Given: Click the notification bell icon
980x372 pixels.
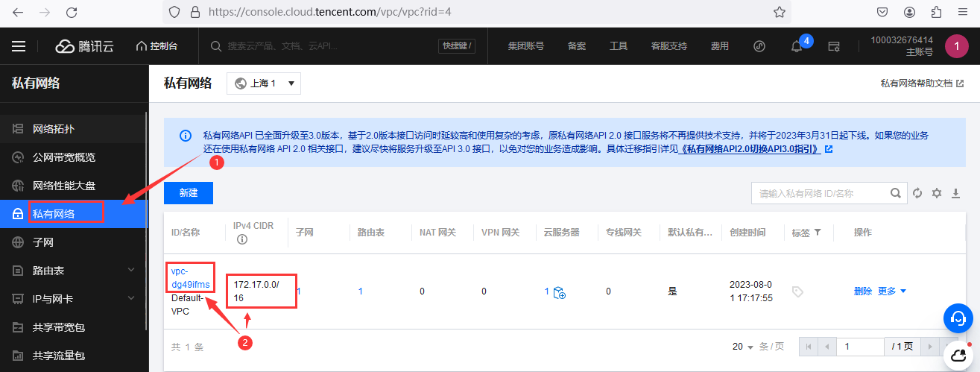Looking at the screenshot, I should [797, 46].
